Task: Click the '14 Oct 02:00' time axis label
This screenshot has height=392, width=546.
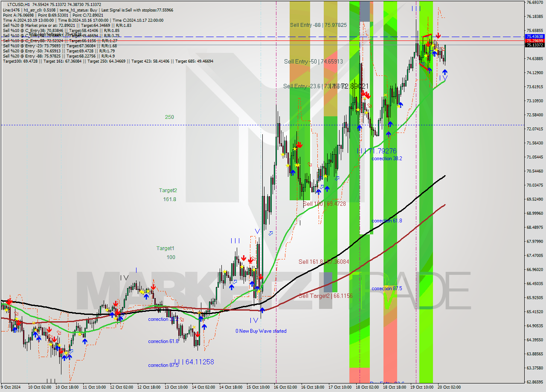Action: click(x=203, y=387)
